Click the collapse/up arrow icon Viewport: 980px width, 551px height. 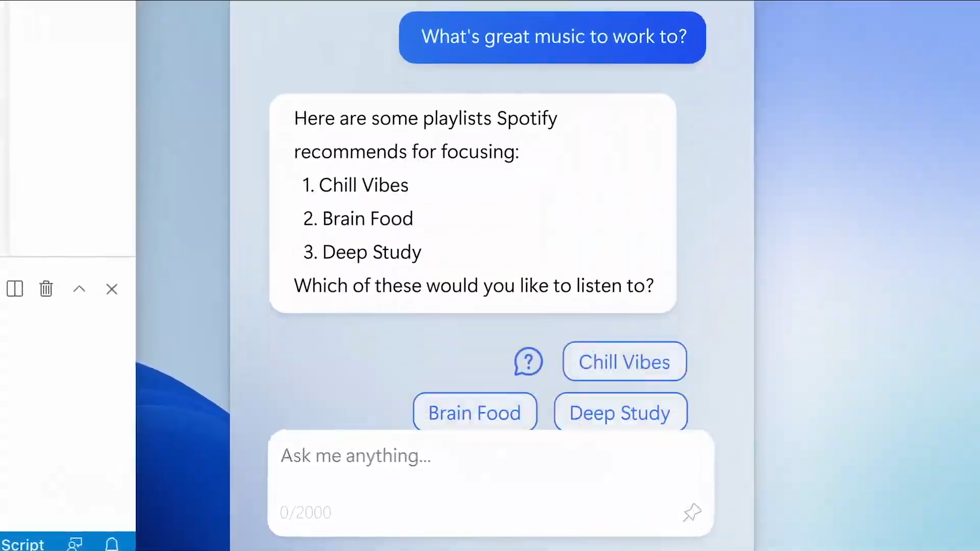click(x=79, y=289)
